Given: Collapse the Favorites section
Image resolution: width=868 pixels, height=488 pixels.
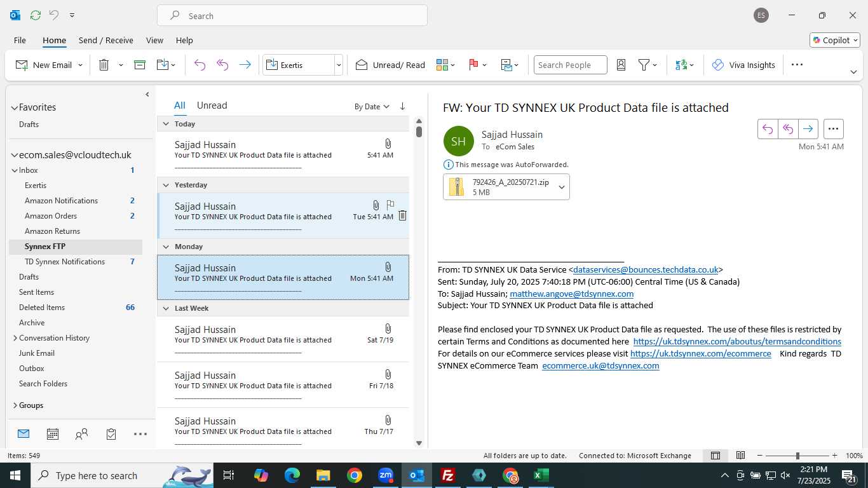Looking at the screenshot, I should 15,107.
